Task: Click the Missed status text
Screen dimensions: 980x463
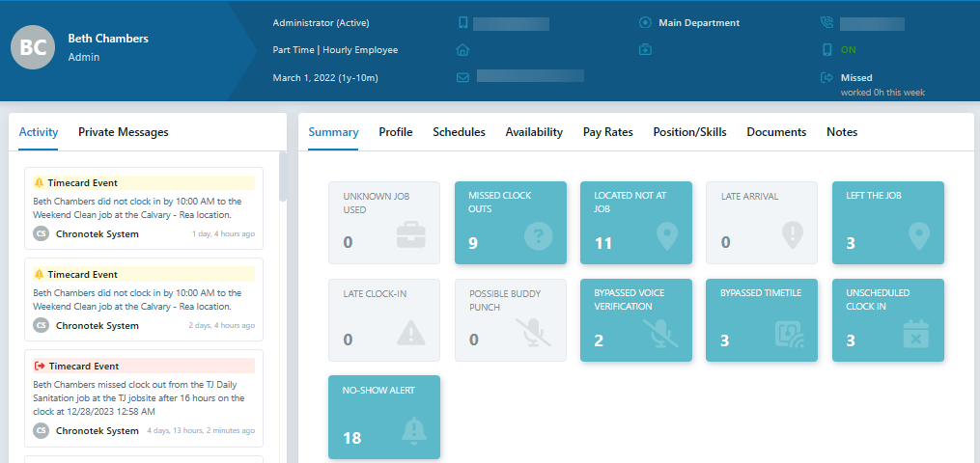Action: pos(856,78)
